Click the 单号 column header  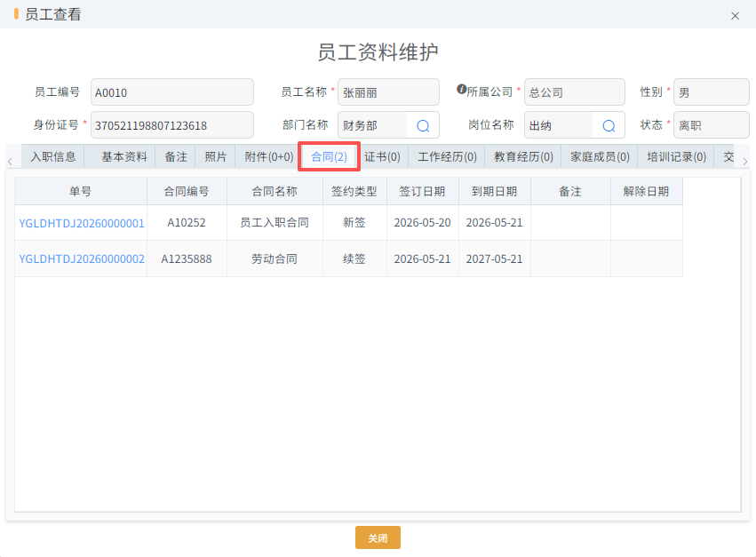click(x=81, y=192)
